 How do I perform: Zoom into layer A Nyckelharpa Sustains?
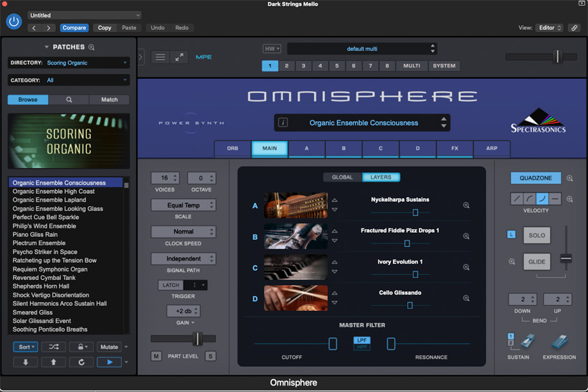(x=466, y=205)
